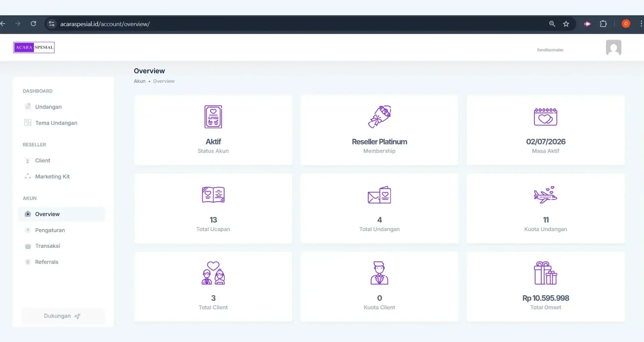Click the Kuota Undangan airplane icon

click(x=545, y=195)
